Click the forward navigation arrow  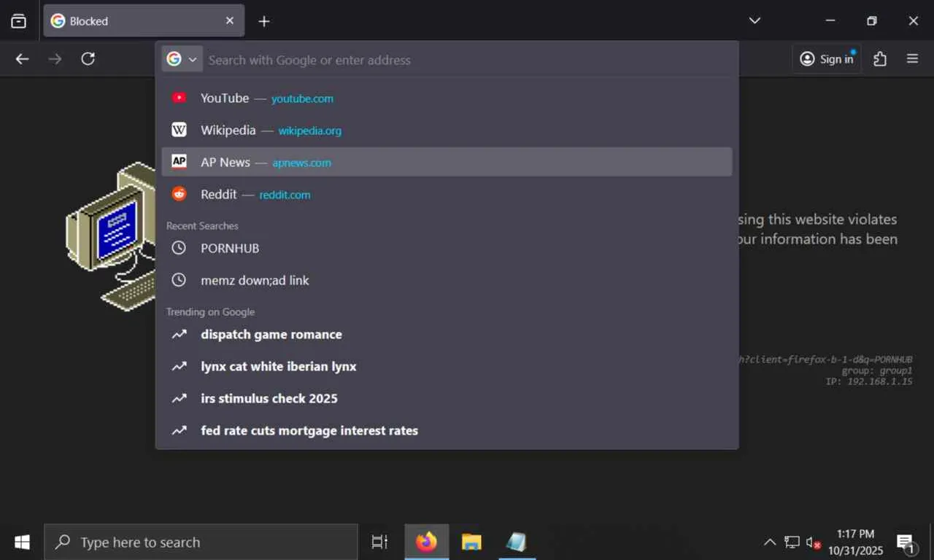[55, 59]
